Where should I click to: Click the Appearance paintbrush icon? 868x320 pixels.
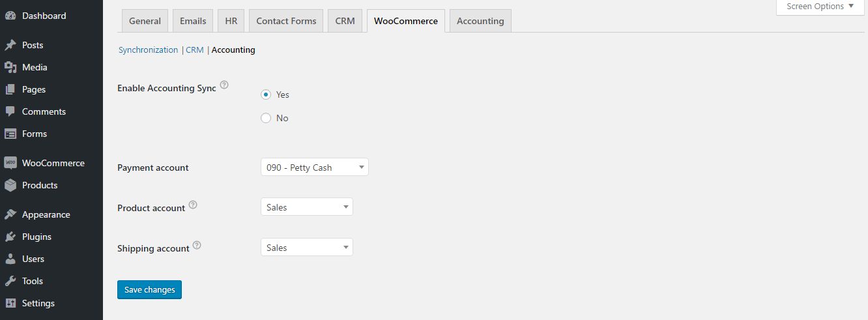point(10,214)
